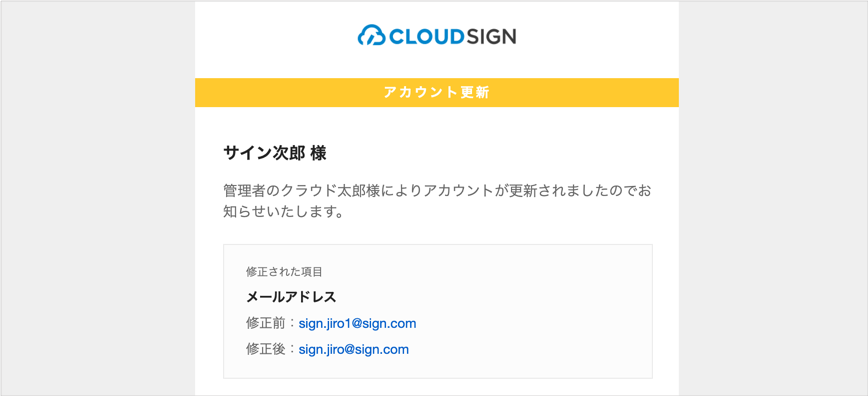Click the 様 honorific after サイン次郎
The height and width of the screenshot is (396, 868).
318,153
